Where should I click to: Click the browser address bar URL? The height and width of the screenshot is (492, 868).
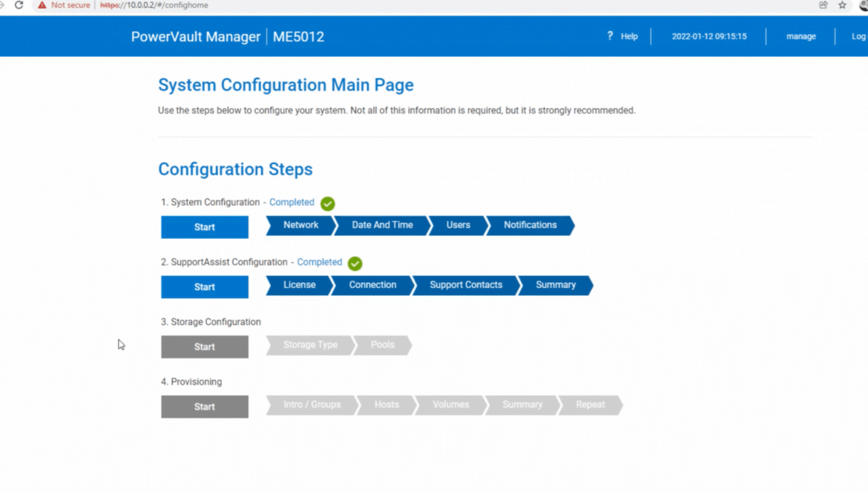click(154, 5)
